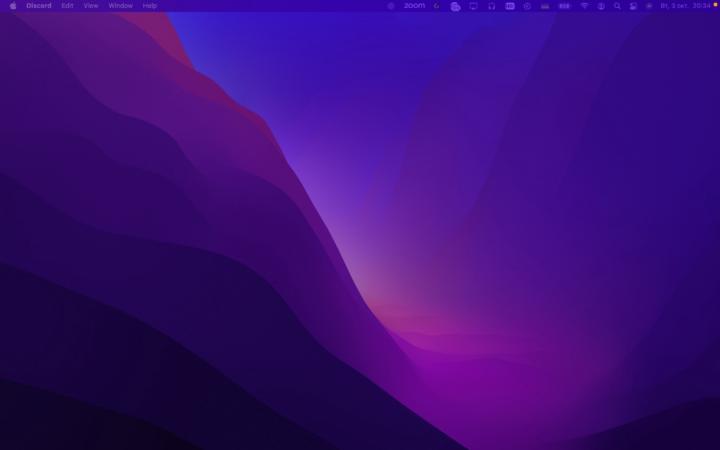Open the View menu
The image size is (720, 450).
91,6
